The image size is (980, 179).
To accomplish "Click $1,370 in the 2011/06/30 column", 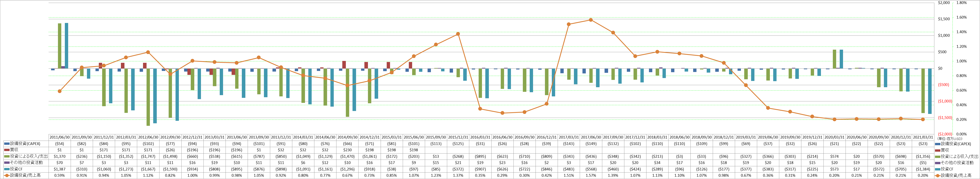I will 60,156.
